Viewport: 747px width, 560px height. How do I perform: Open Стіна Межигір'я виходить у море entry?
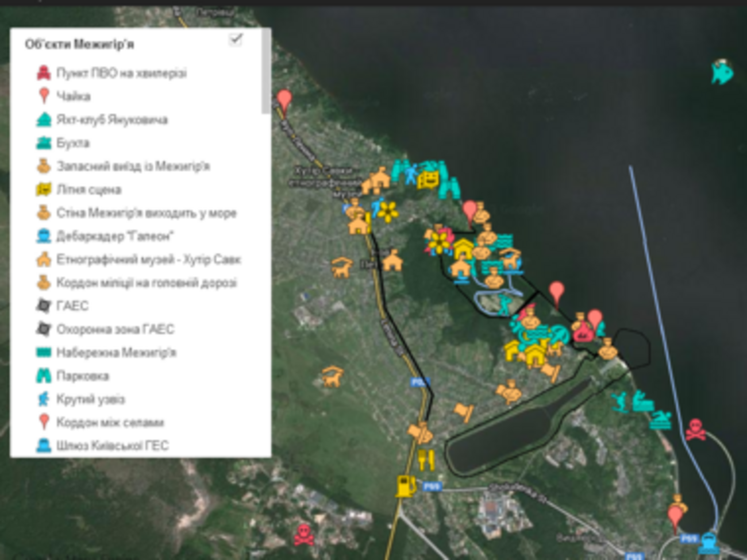pyautogui.click(x=137, y=213)
